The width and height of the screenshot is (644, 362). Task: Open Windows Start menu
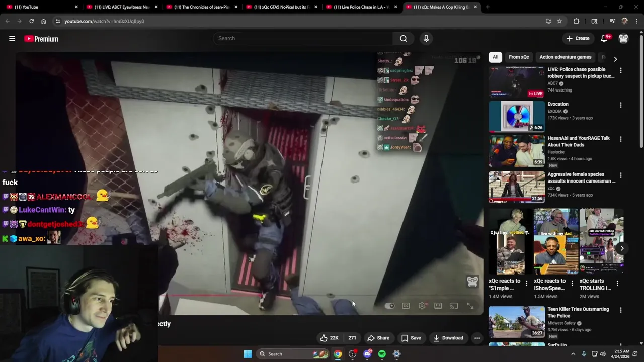(x=248, y=354)
